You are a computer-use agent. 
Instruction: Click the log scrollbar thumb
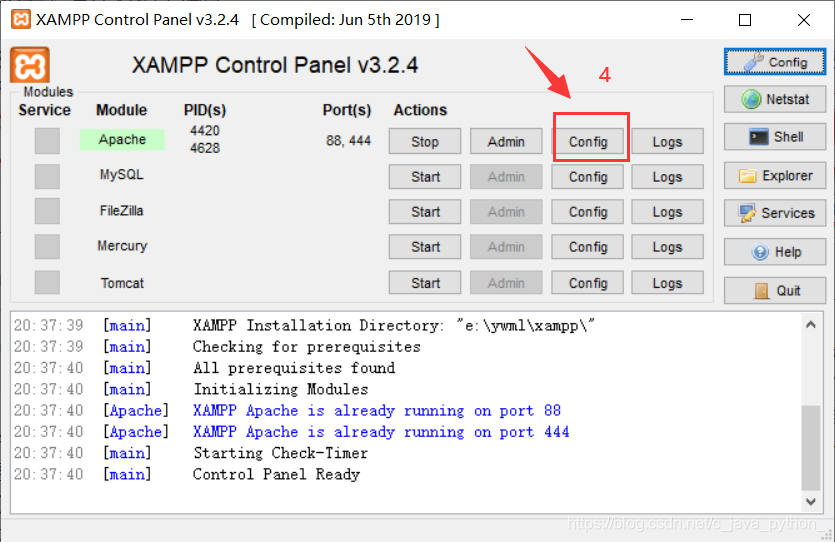pos(811,448)
